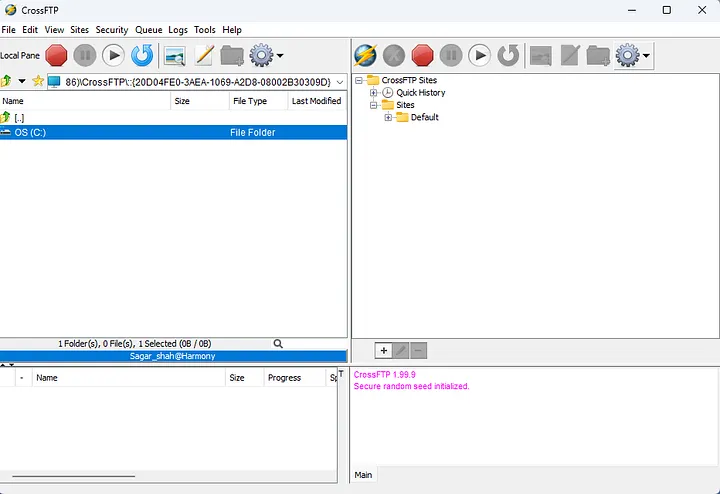Open the File menu
The image size is (720, 494).
[8, 30]
